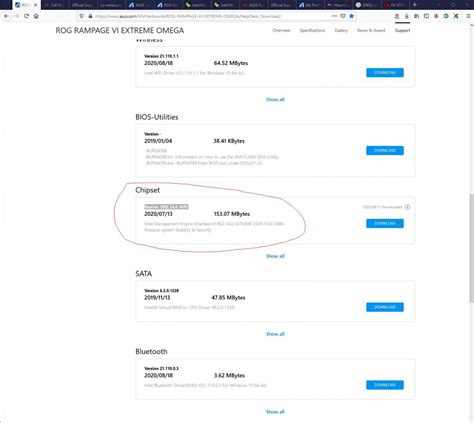Download the SATA Virtual RAID driver

coord(385,307)
